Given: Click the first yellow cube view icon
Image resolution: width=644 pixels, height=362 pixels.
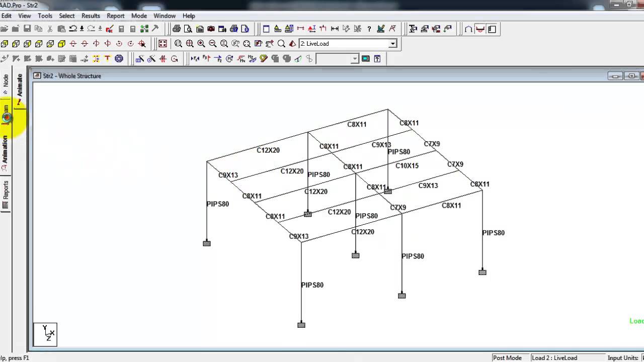Looking at the screenshot, I should click(x=5, y=44).
